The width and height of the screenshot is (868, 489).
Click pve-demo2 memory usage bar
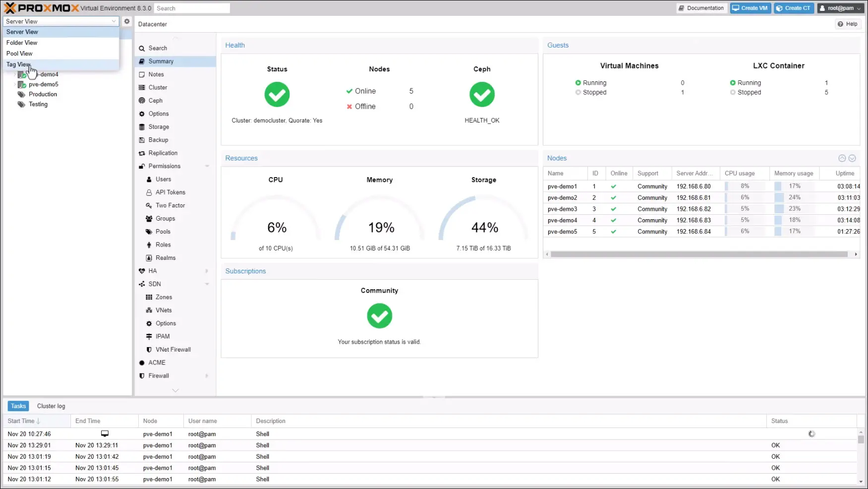[x=795, y=197]
